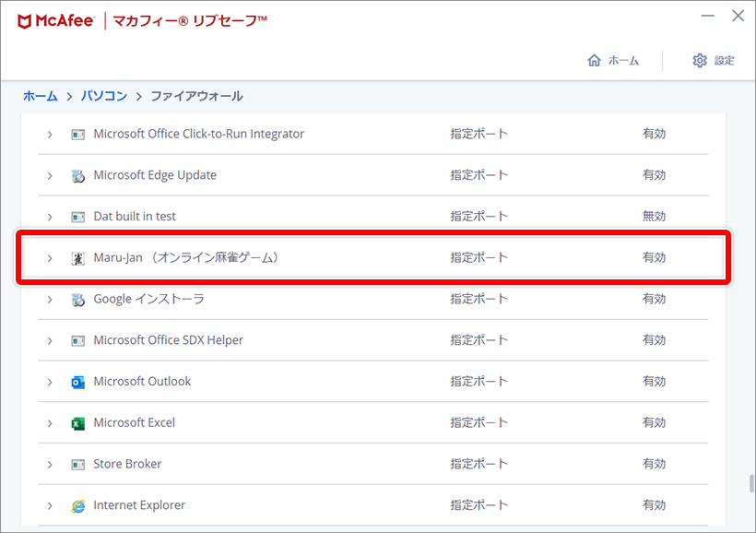Screen dimensions: 756x533
Task: Expand the Store Broker row
Action: click(x=50, y=465)
